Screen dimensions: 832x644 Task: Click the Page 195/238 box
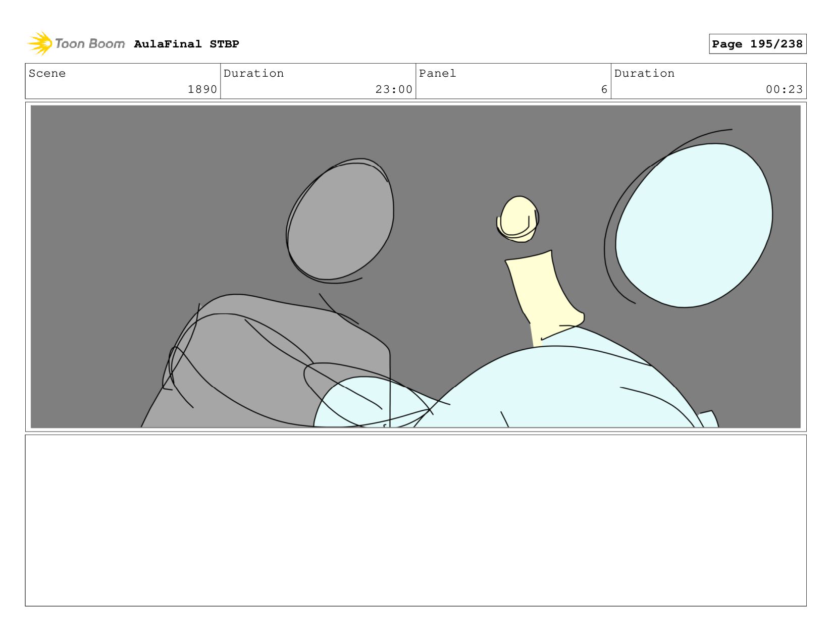click(757, 44)
